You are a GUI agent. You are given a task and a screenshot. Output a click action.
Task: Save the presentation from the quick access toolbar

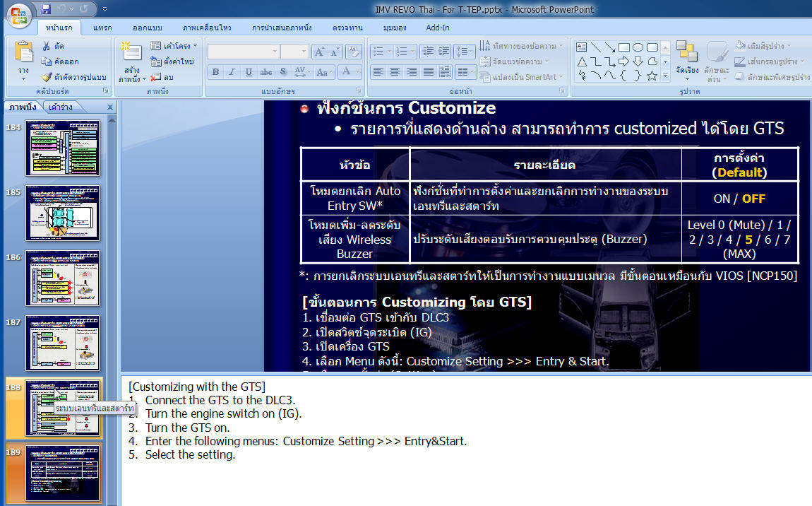pyautogui.click(x=46, y=8)
